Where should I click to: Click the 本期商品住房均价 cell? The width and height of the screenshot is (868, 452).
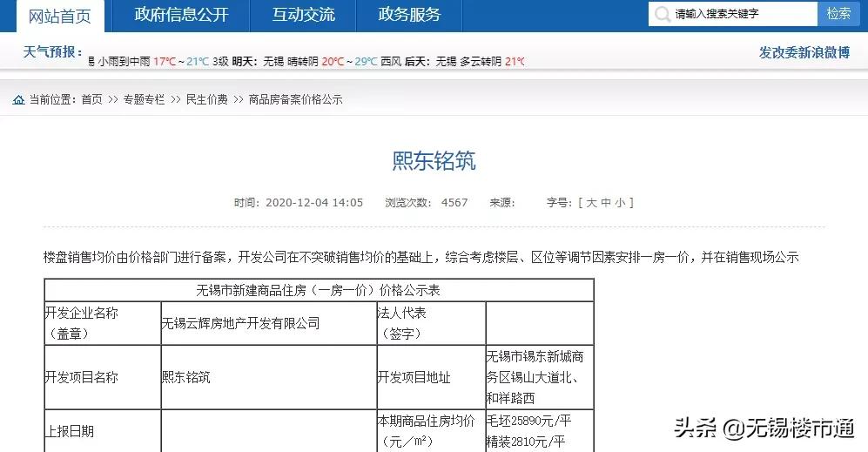(431, 431)
